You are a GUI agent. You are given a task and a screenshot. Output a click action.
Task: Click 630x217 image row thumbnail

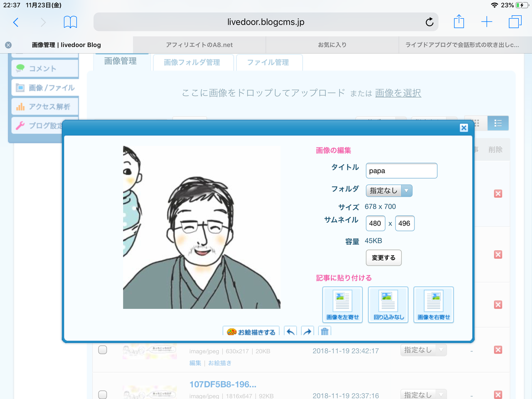[150, 350]
